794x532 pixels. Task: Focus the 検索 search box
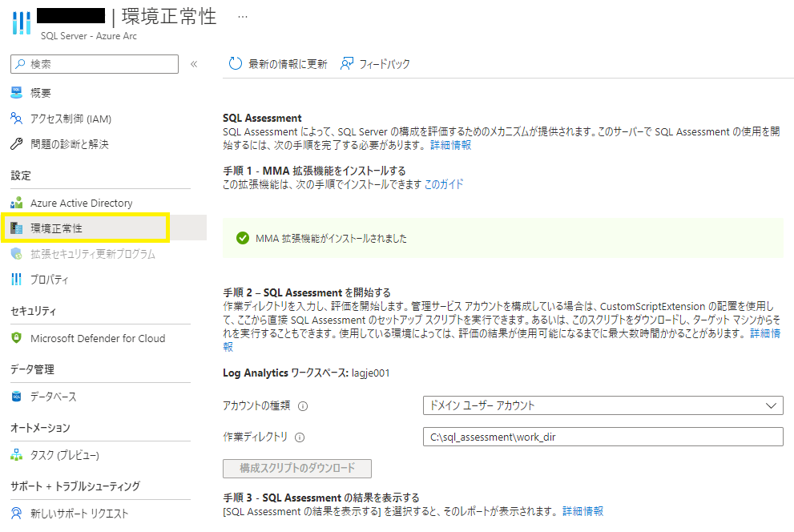click(x=95, y=64)
